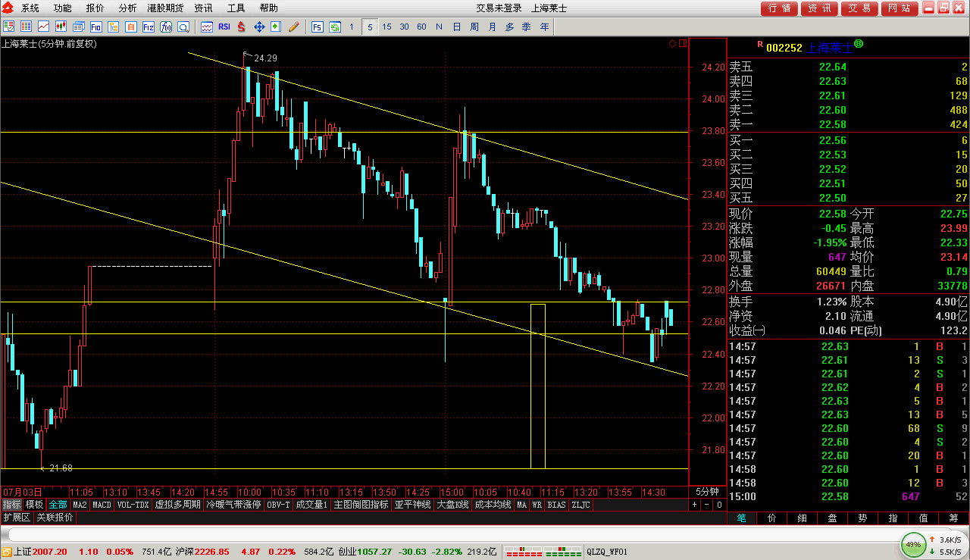Select the 成本均线 indicator tab
970x560 pixels.
[493, 505]
